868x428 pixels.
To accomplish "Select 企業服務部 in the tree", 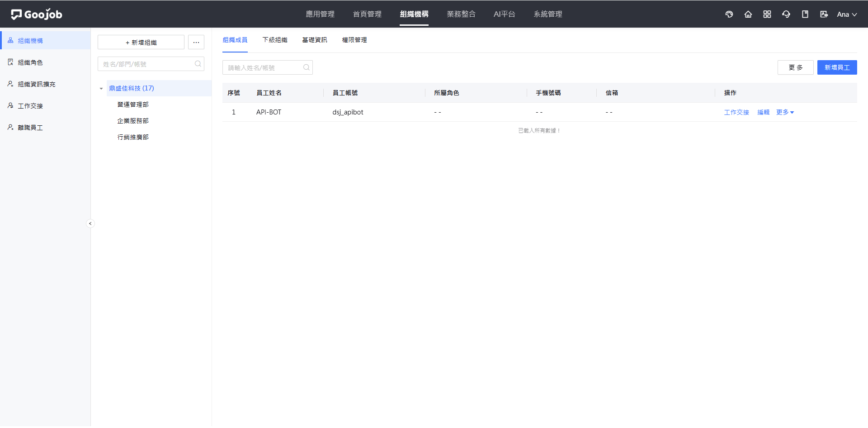I will click(133, 121).
